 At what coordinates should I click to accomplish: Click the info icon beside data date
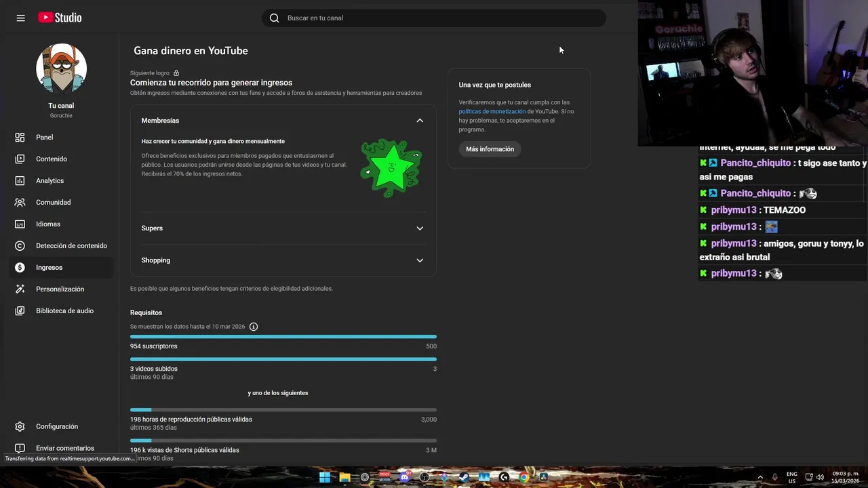click(x=254, y=327)
